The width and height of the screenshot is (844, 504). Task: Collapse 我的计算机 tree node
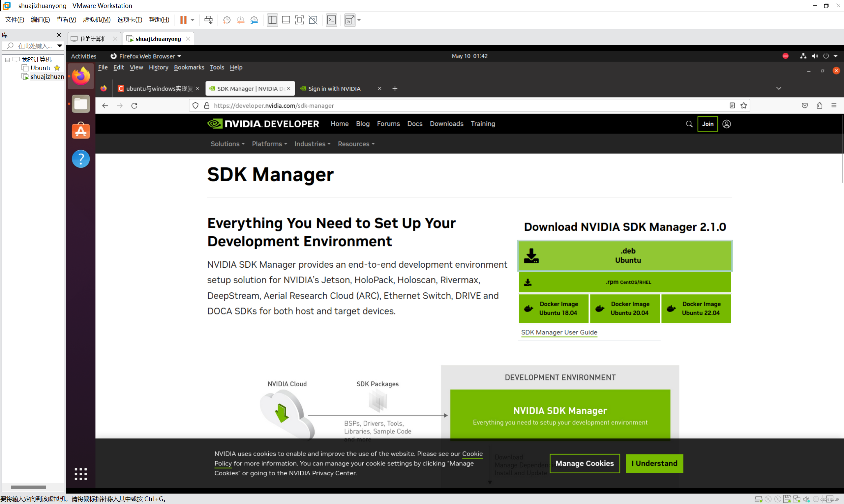click(x=7, y=60)
